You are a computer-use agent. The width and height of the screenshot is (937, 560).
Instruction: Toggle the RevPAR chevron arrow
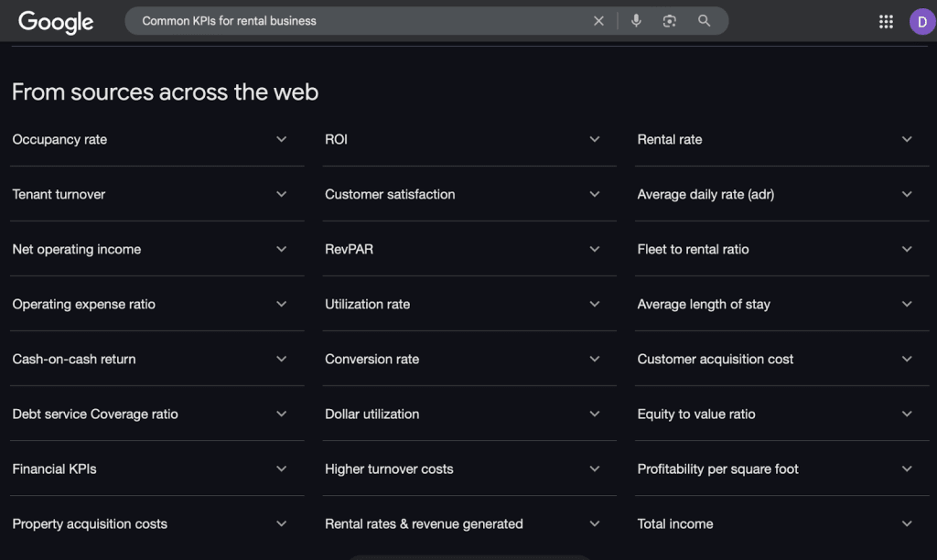click(595, 249)
